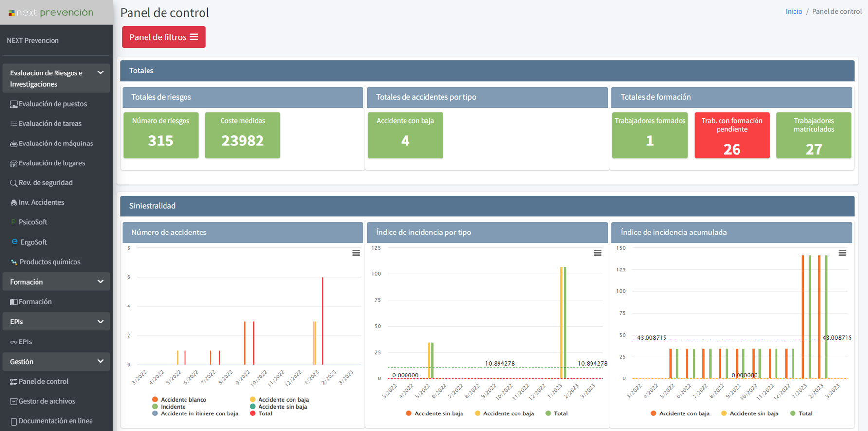Image resolution: width=868 pixels, height=431 pixels.
Task: Click the Evaluación de puestos sidebar icon
Action: click(x=14, y=104)
